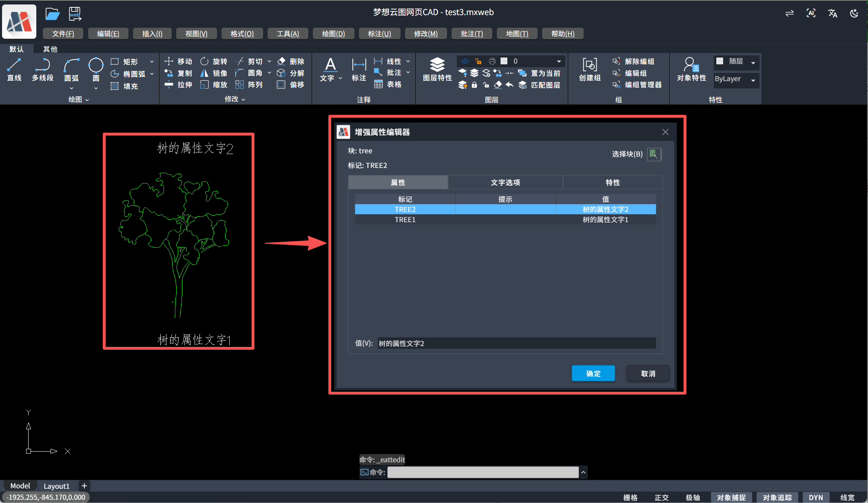Open 对象特性 object properties
This screenshot has height=503, width=868.
[x=691, y=70]
